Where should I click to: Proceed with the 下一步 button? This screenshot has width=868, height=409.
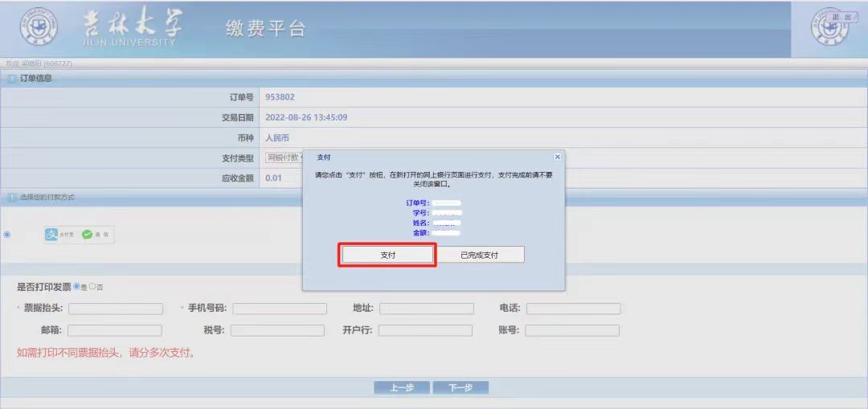[461, 388]
